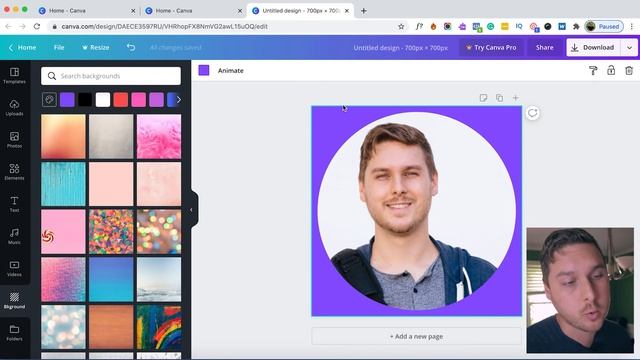Open the Videos sidebar panel
The width and height of the screenshot is (640, 360).
[x=14, y=269]
